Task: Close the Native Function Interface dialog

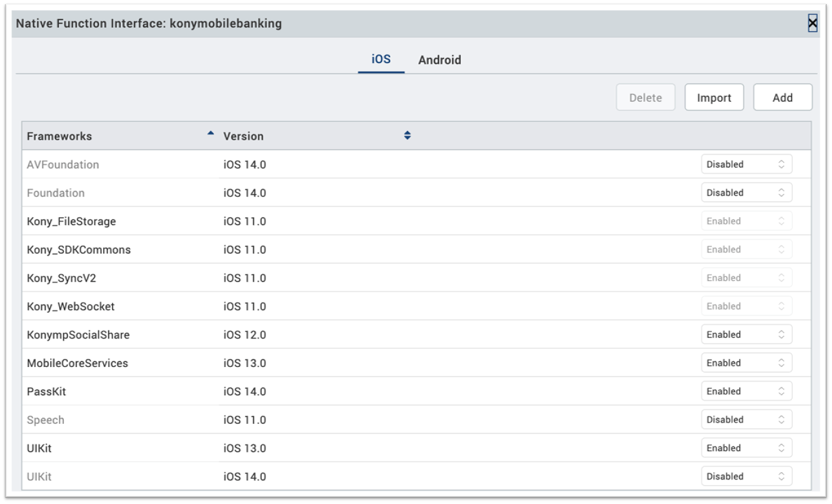Action: (812, 24)
